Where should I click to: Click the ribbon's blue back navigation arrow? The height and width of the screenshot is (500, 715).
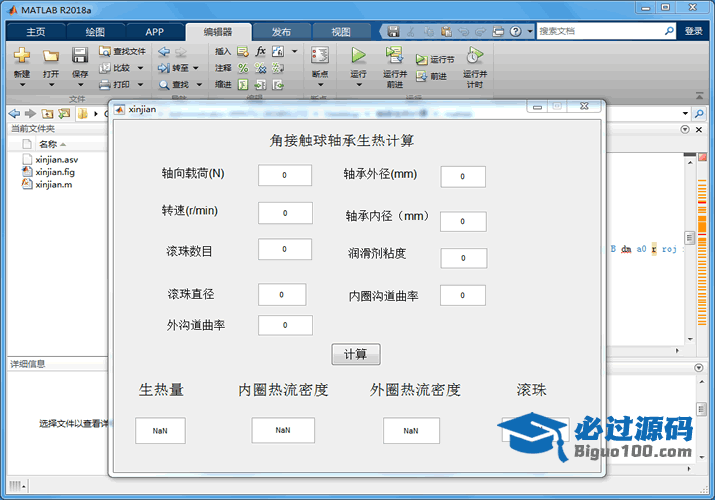(x=164, y=52)
